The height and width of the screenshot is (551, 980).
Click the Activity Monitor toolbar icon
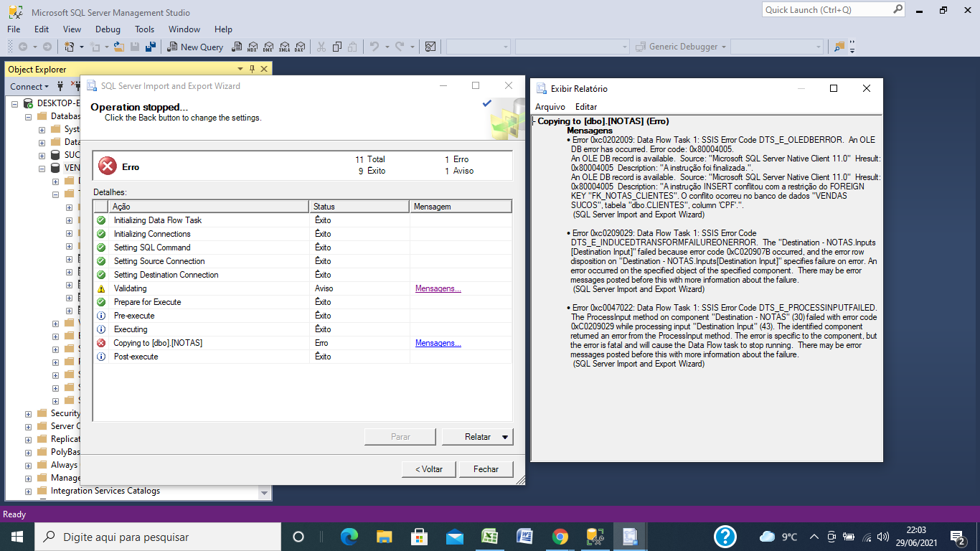[430, 47]
